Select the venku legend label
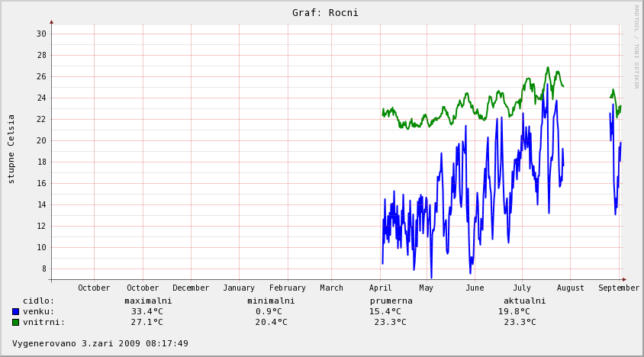 tap(39, 312)
